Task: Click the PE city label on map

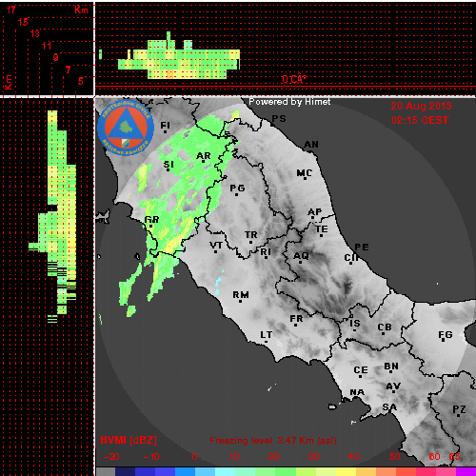Action: pos(362,248)
